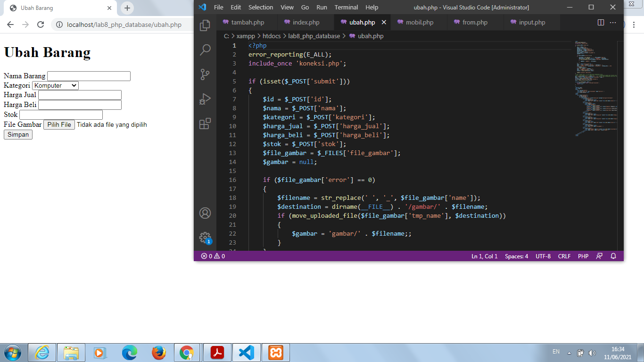
Task: Open XAMPP from the taskbar
Action: click(x=276, y=353)
